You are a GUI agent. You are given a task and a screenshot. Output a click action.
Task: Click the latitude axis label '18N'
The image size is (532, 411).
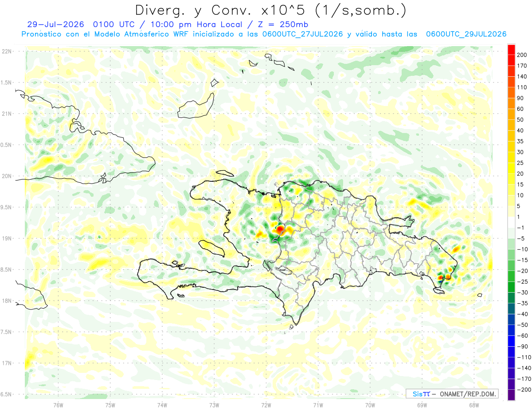[7, 301]
